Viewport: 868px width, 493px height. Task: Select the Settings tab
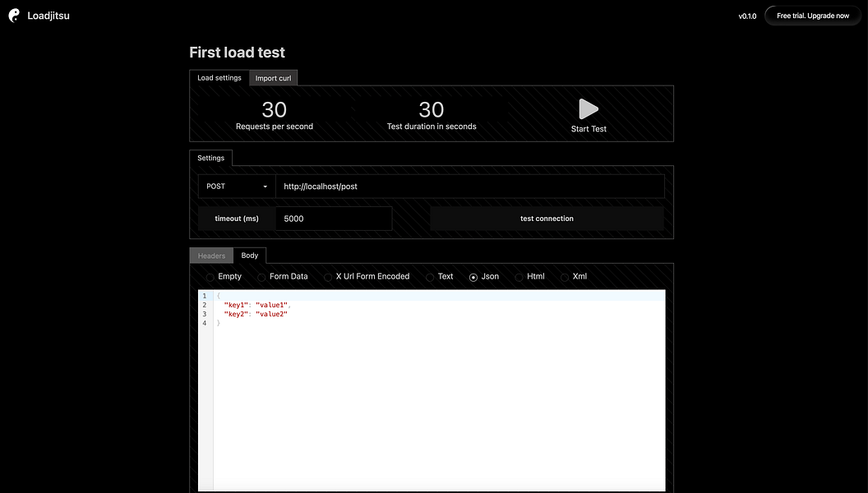[x=211, y=158]
